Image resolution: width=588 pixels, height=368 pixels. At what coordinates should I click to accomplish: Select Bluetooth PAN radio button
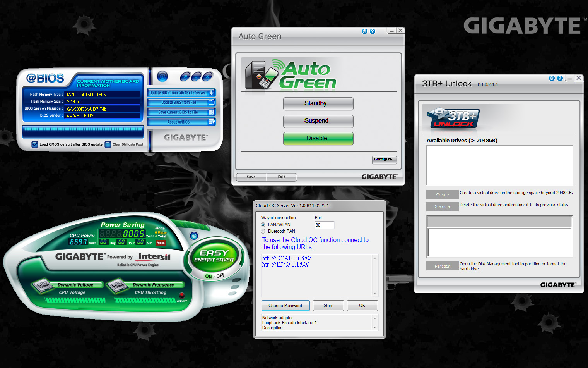[263, 231]
